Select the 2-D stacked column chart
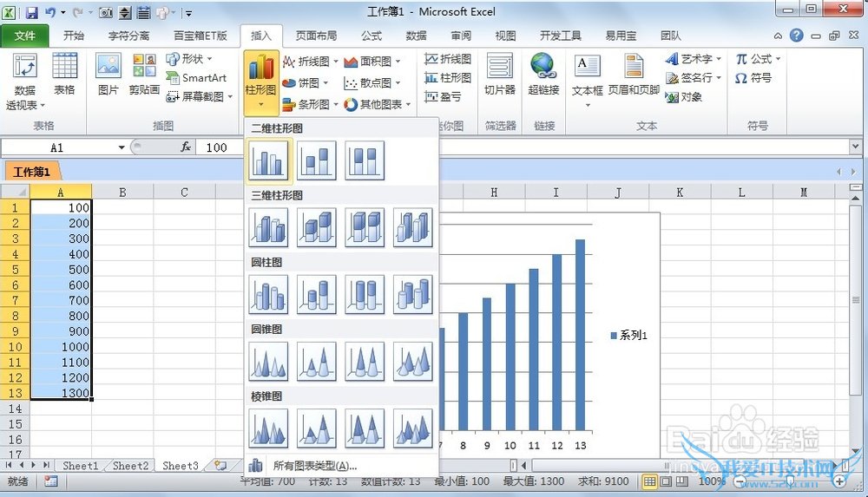Viewport: 868px width, 497px height. coord(316,160)
